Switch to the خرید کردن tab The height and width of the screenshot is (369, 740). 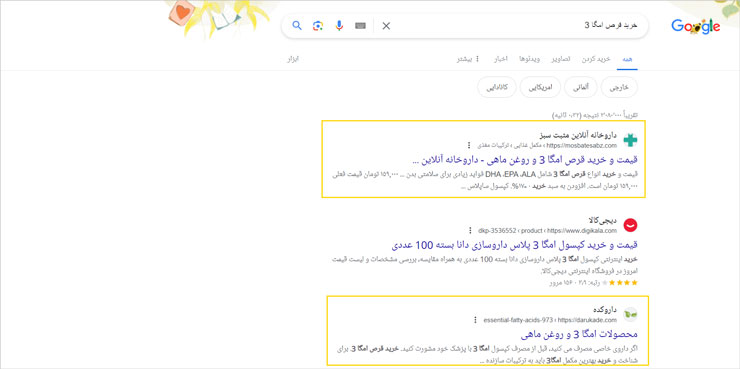coord(596,59)
